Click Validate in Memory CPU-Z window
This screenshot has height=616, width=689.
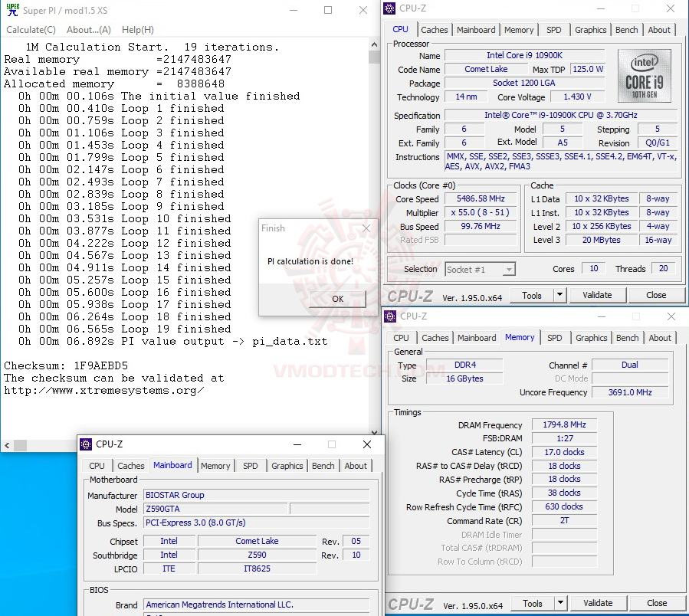click(598, 603)
